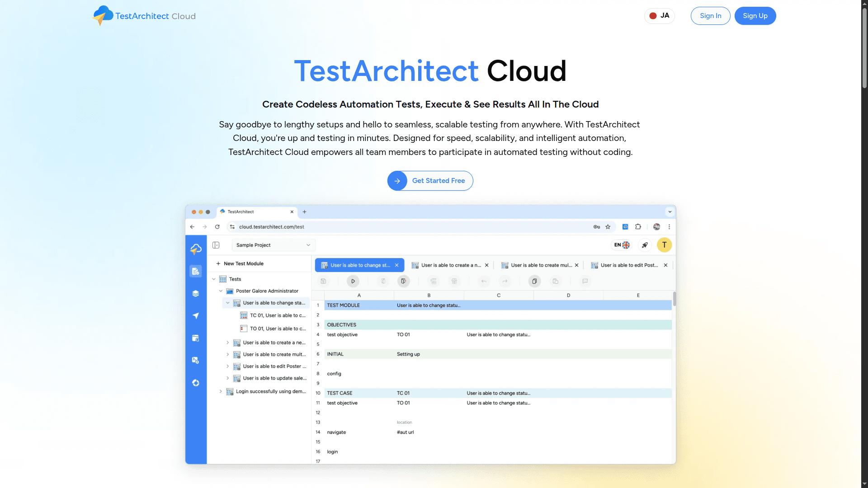Click the undo arrow in test toolbar
868x488 pixels.
[x=484, y=281]
